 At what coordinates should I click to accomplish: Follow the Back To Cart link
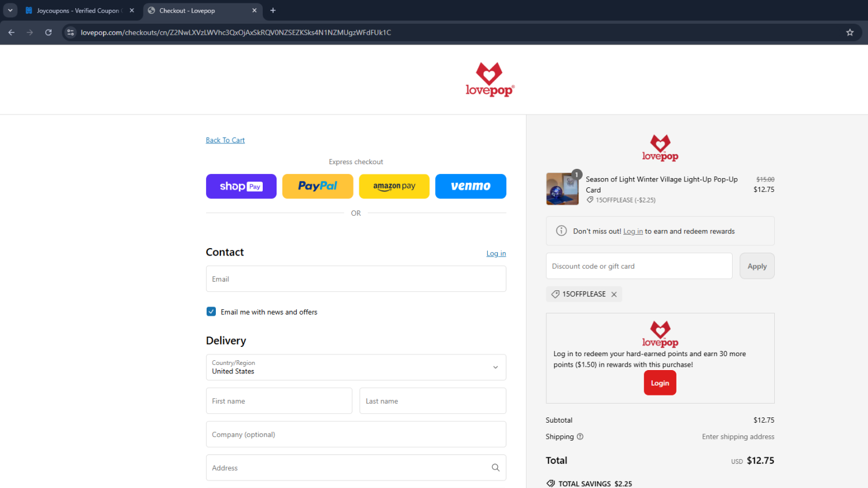pyautogui.click(x=225, y=140)
